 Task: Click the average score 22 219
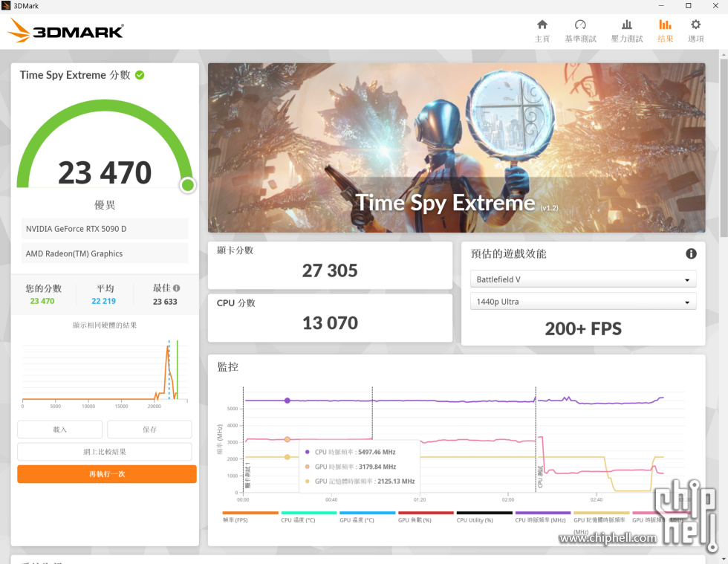pyautogui.click(x=103, y=301)
